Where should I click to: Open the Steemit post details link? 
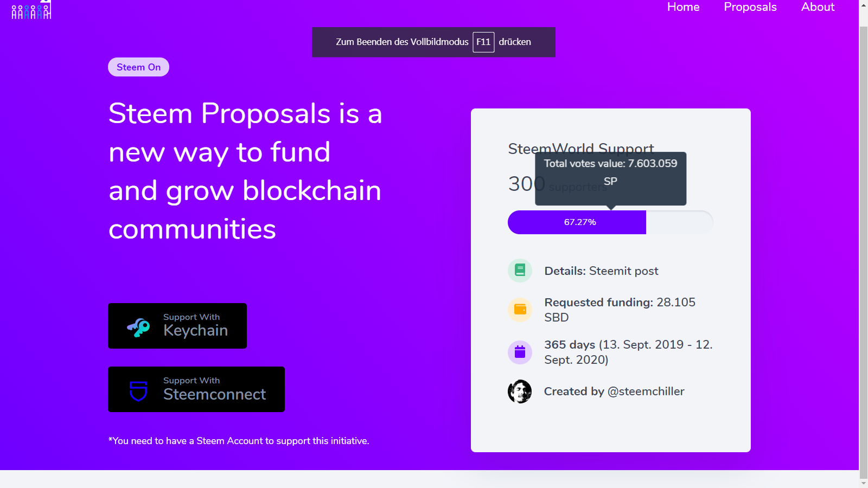(x=623, y=271)
